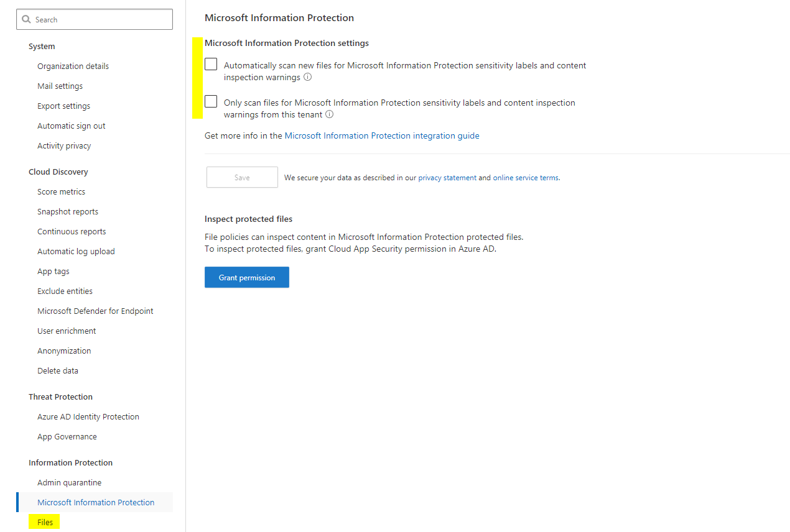Open online service terms link
The height and width of the screenshot is (532, 790).
click(526, 178)
